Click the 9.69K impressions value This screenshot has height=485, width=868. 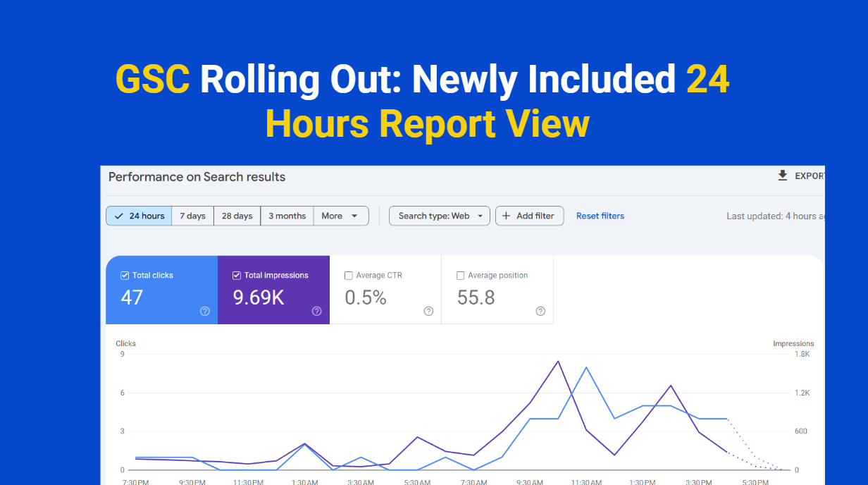pos(259,297)
